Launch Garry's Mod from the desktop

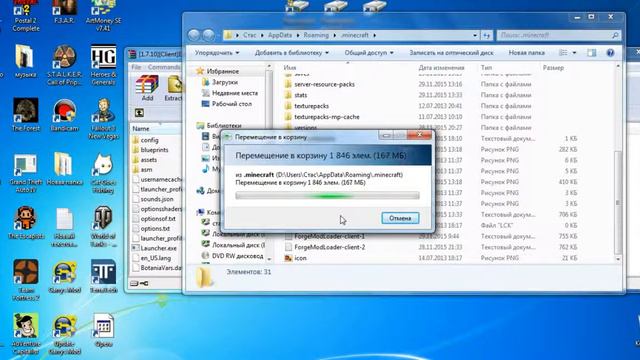[64, 276]
